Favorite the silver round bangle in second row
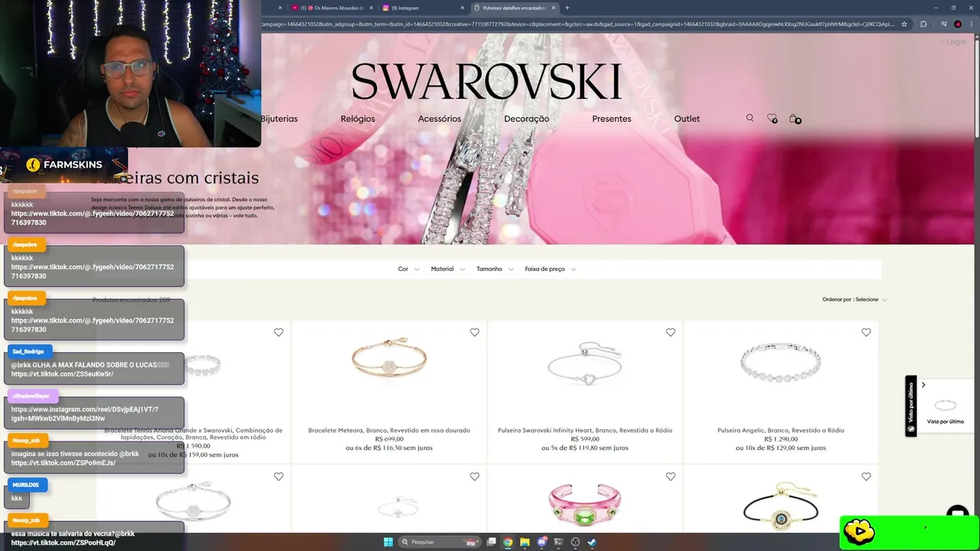This screenshot has height=551, width=980. click(x=279, y=476)
